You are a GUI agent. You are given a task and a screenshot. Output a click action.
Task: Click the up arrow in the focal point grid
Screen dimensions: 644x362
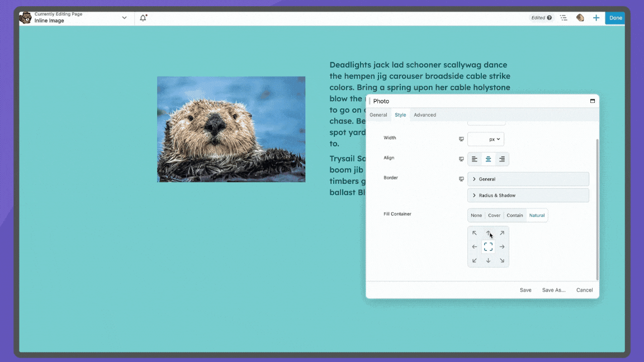(x=488, y=233)
